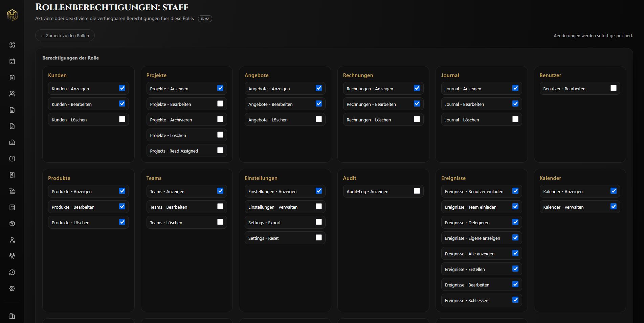Uncheck Rechnungen - Anzeigen
Screen dimensions: 644x323
417,88
